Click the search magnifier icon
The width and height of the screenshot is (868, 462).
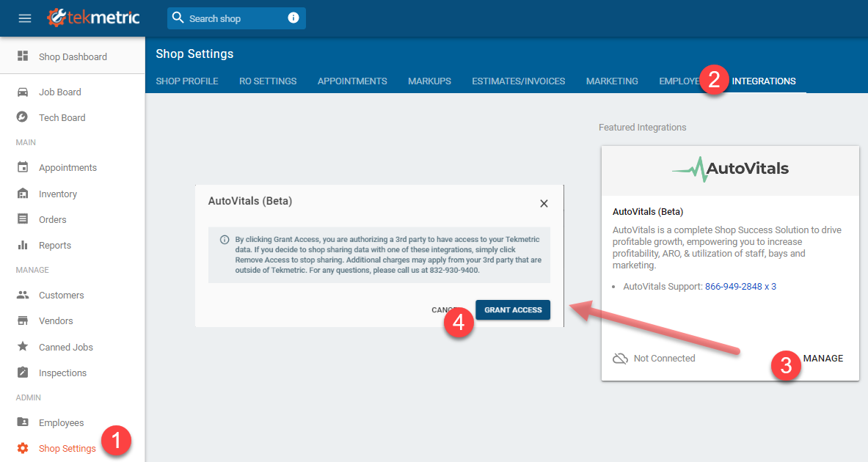[178, 18]
